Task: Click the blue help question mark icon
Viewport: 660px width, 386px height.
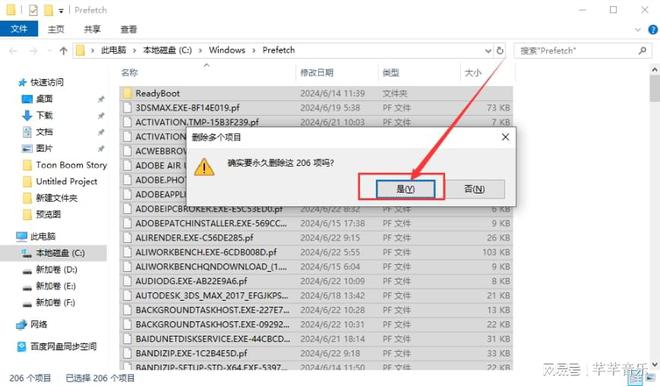Action: (653, 29)
